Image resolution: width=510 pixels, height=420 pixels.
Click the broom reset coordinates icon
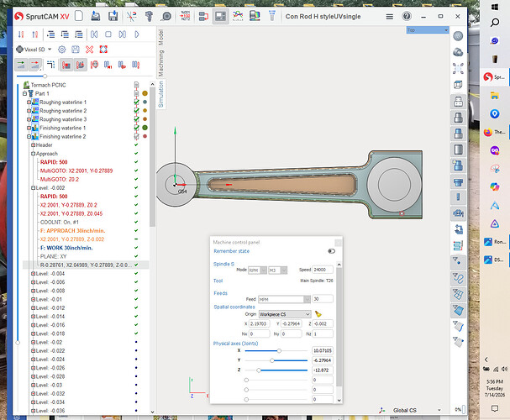tap(318, 314)
